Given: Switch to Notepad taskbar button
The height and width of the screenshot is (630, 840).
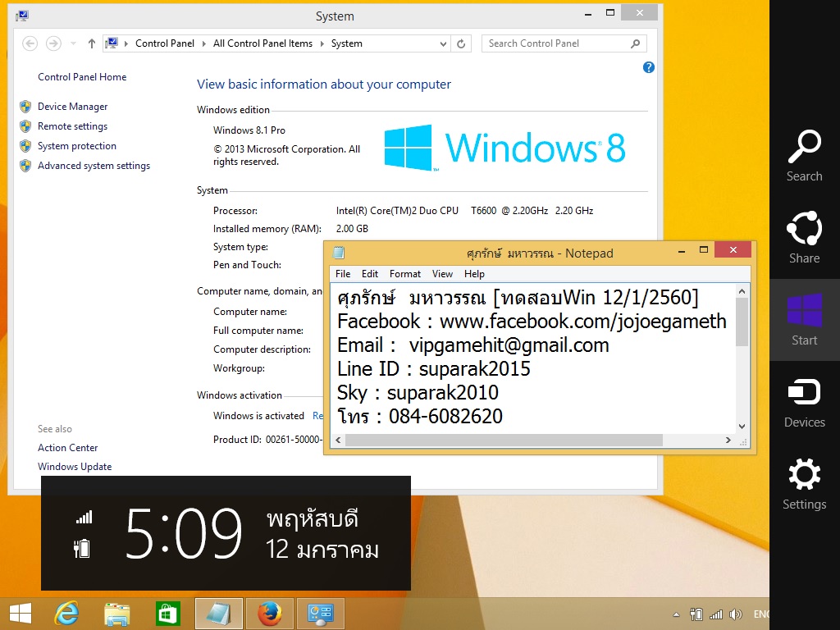Looking at the screenshot, I should tap(218, 614).
